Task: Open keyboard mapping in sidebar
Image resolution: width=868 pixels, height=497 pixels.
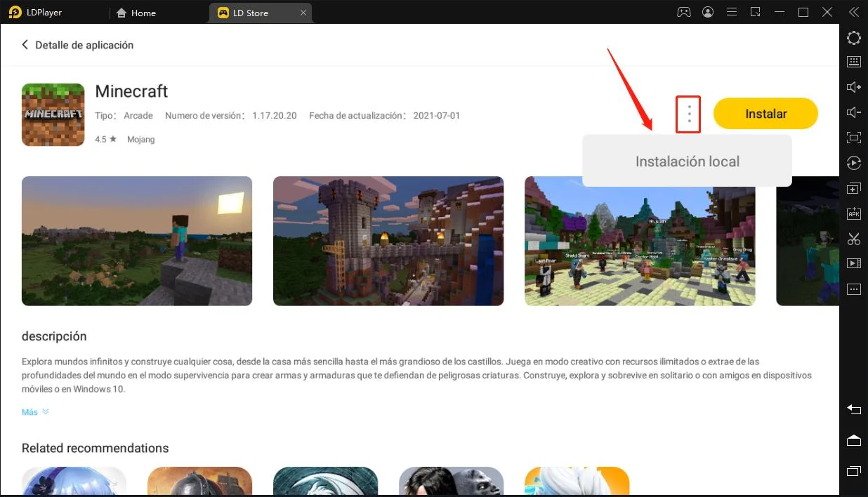Action: (854, 62)
